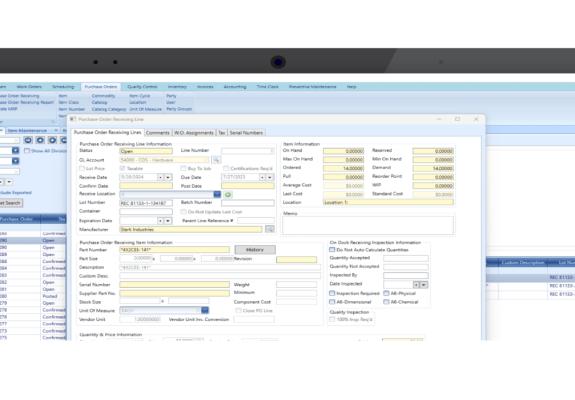Switch to the Comments tab
Screen dimensions: 575x400
click(x=158, y=133)
